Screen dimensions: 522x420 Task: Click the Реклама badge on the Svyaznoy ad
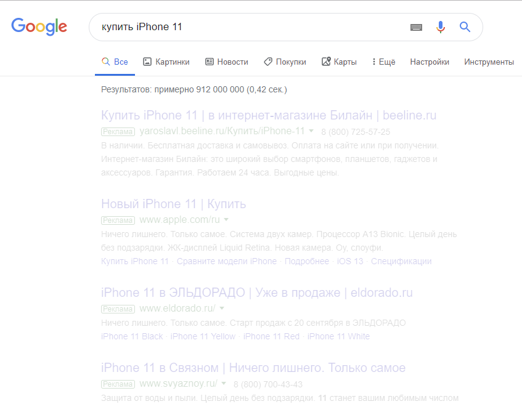tap(118, 384)
